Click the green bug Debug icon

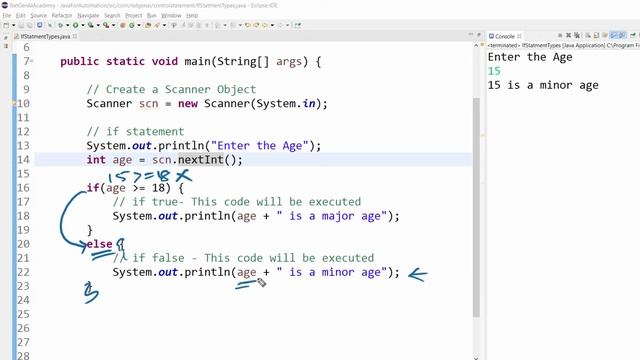click(60, 25)
